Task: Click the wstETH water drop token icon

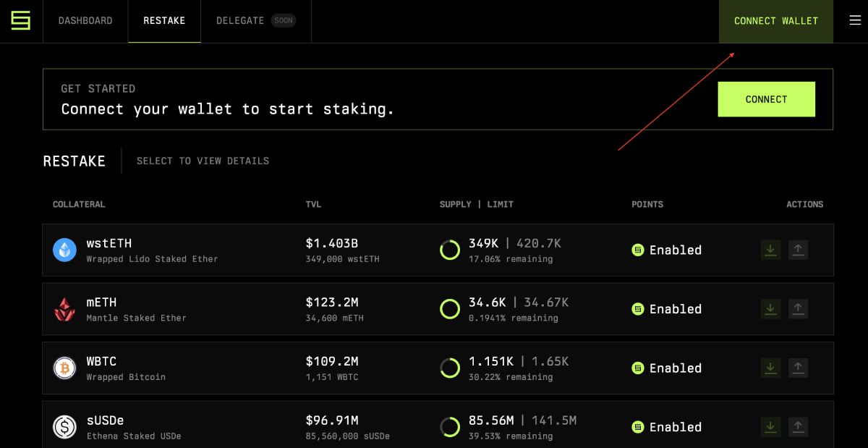Action: tap(64, 250)
